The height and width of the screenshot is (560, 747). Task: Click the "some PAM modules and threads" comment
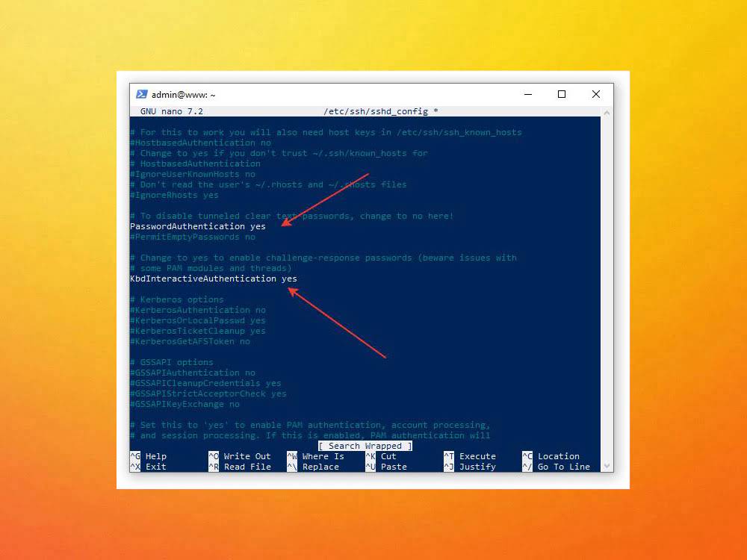click(211, 268)
